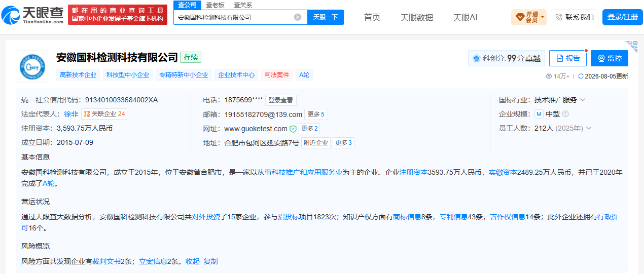Open legal representative 徐非 link
This screenshot has height=274, width=644.
pyautogui.click(x=71, y=114)
